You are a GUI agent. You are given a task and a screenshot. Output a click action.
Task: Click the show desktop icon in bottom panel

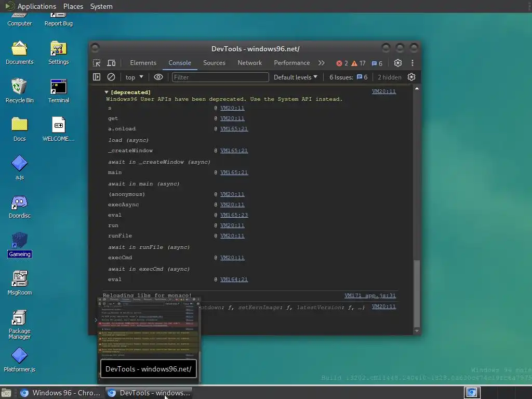click(x=6, y=393)
